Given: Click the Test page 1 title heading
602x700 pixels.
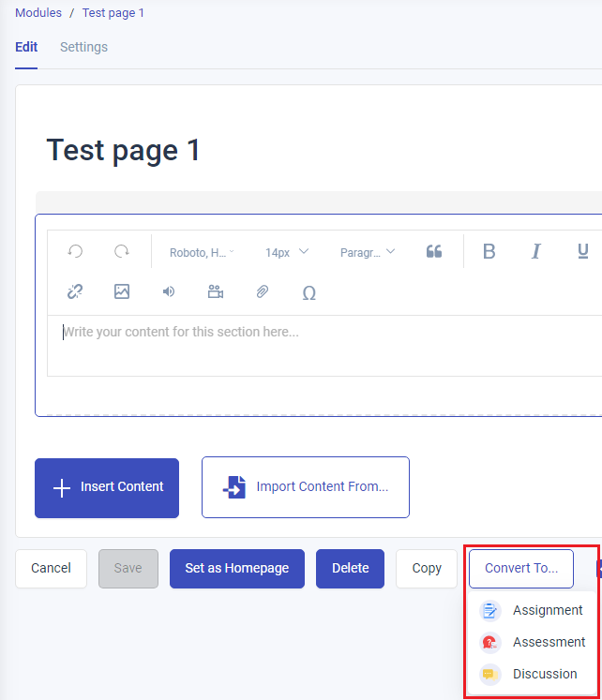Looking at the screenshot, I should (x=123, y=150).
